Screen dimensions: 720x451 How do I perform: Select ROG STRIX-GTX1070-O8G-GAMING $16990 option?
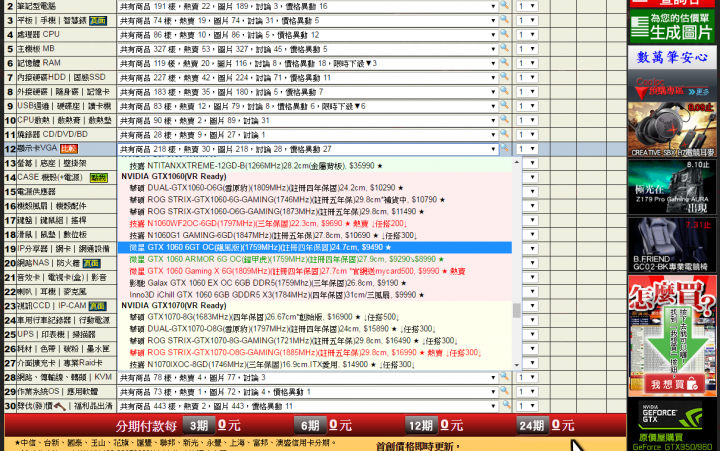pyautogui.click(x=315, y=353)
